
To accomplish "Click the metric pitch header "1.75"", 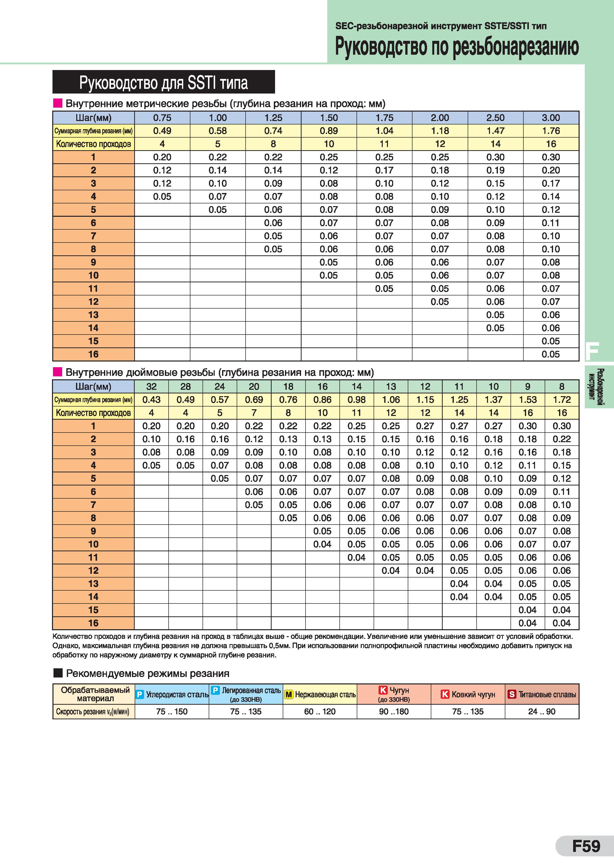I will (x=384, y=118).
